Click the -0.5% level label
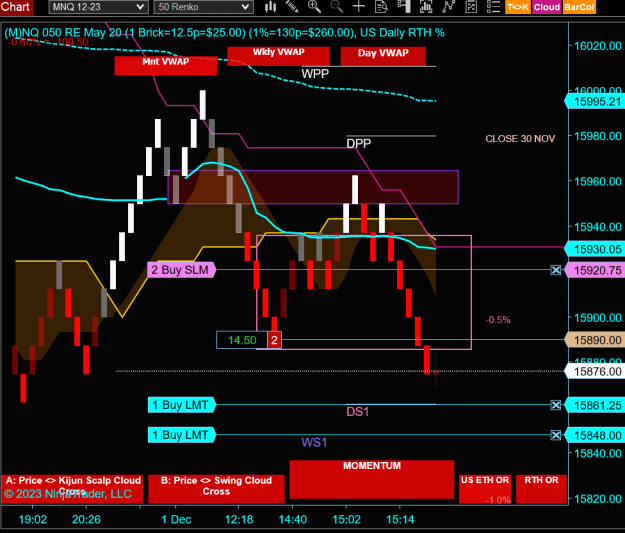Image resolution: width=625 pixels, height=533 pixels. (x=498, y=320)
